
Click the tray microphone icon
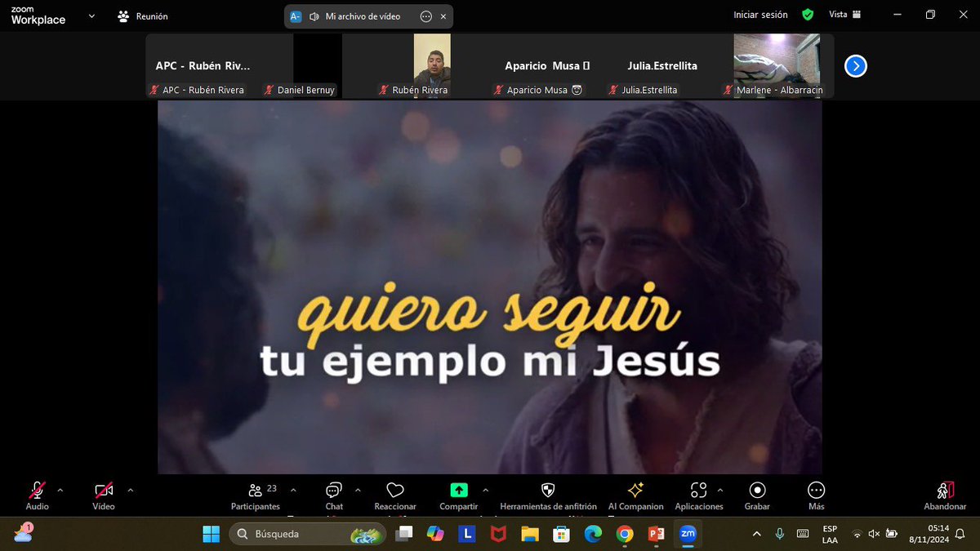(780, 534)
